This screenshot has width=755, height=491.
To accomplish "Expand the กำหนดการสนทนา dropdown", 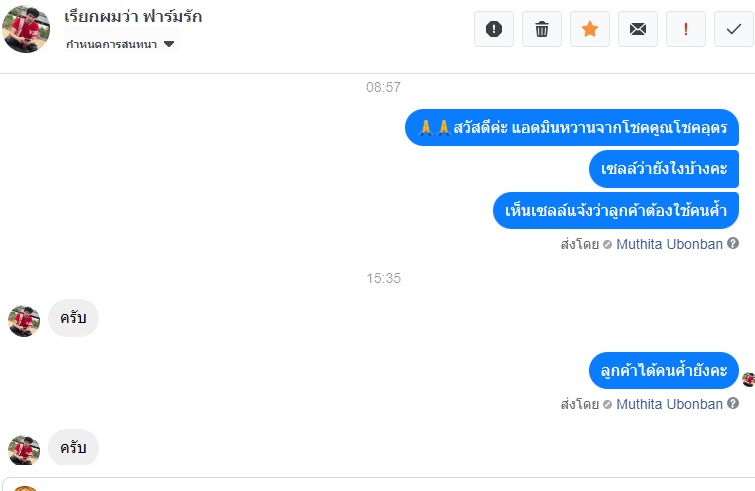I will (x=120, y=44).
